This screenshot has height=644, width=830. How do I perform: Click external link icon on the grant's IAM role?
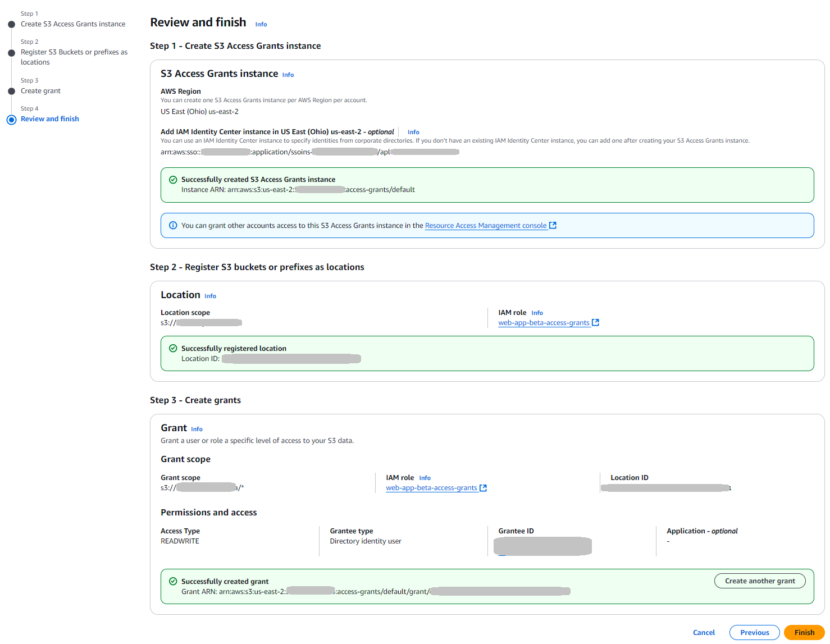pos(483,487)
